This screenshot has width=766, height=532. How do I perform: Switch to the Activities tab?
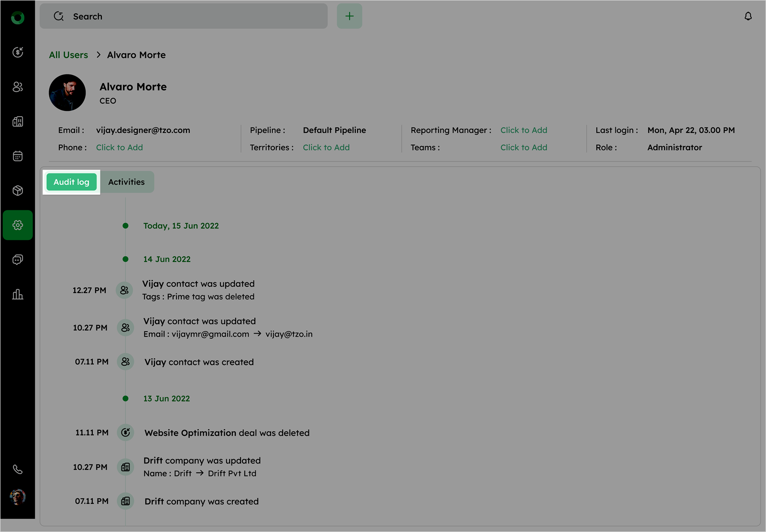[x=126, y=182]
